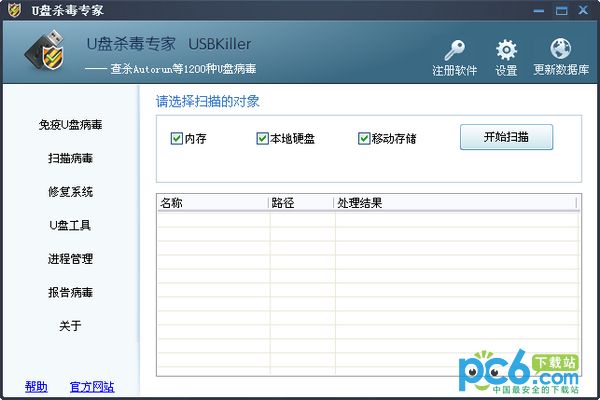600x400 pixels.
Task: Visit the 官方网站 link
Action: [x=92, y=387]
